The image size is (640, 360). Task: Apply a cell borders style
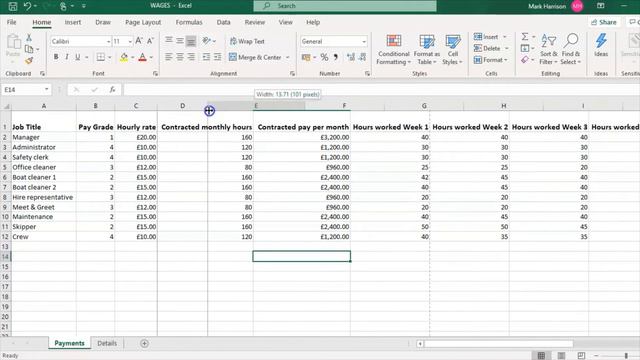click(100, 57)
